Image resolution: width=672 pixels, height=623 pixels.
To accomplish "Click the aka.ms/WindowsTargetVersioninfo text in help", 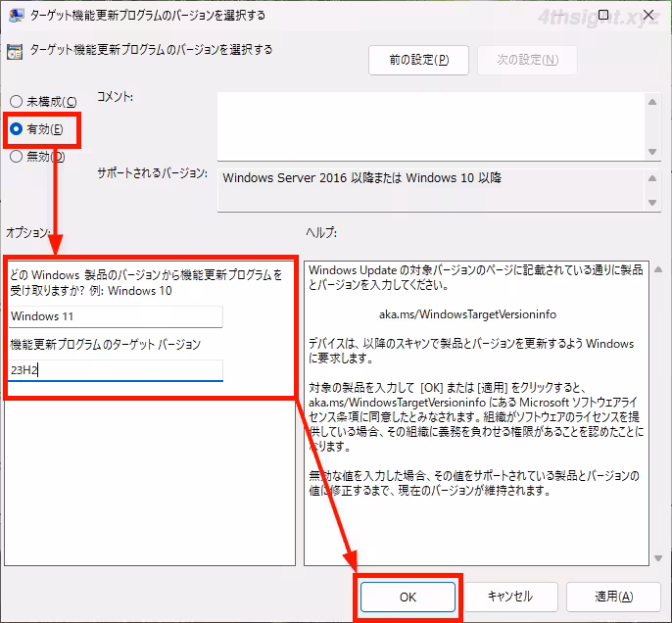I will pos(467,314).
